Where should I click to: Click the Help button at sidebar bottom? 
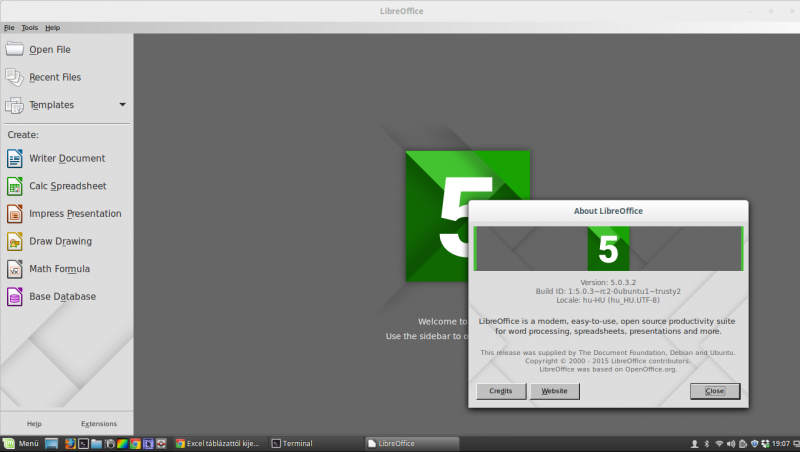point(34,424)
